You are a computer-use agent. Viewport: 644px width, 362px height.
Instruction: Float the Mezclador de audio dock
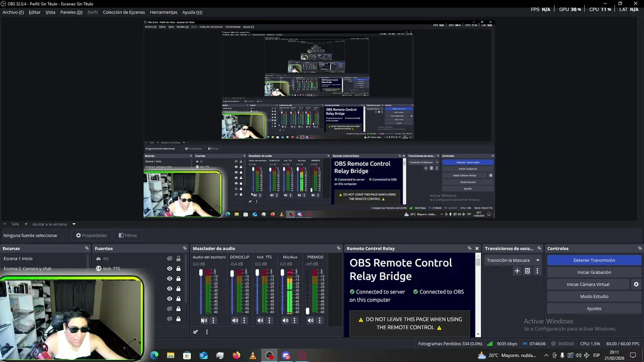pyautogui.click(x=339, y=248)
